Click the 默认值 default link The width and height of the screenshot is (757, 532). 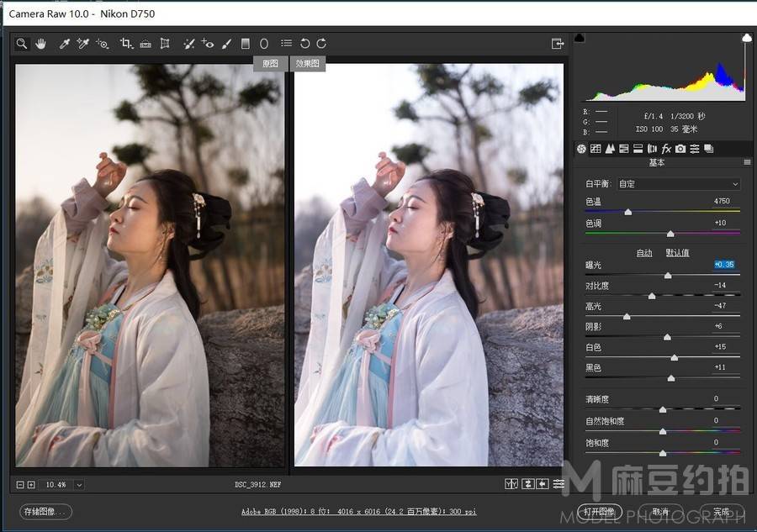677,253
